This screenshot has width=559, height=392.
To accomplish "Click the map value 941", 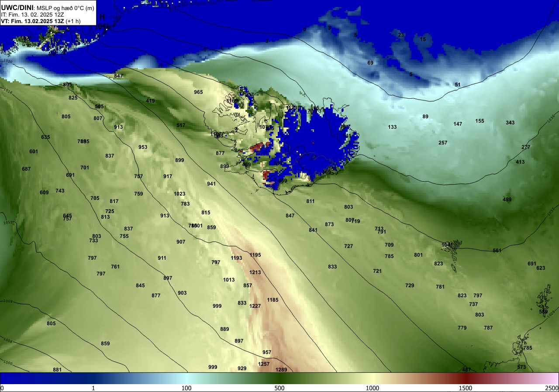I will tap(211, 184).
